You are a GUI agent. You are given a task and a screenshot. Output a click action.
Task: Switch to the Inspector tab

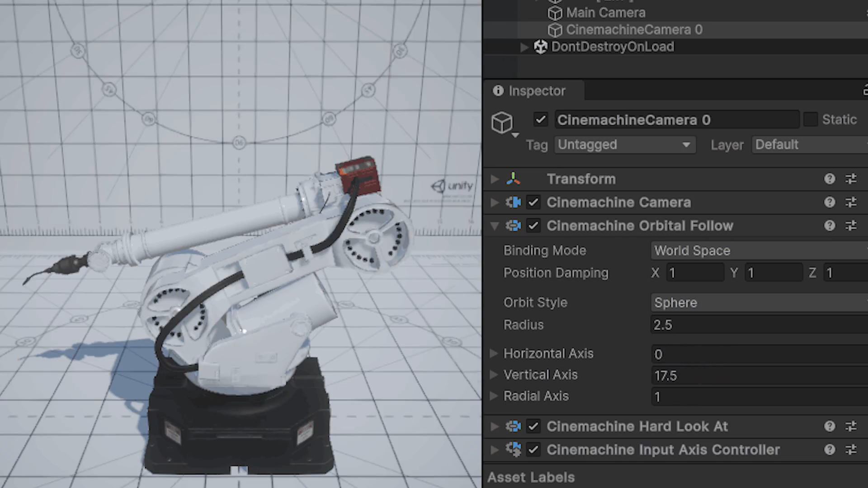530,91
